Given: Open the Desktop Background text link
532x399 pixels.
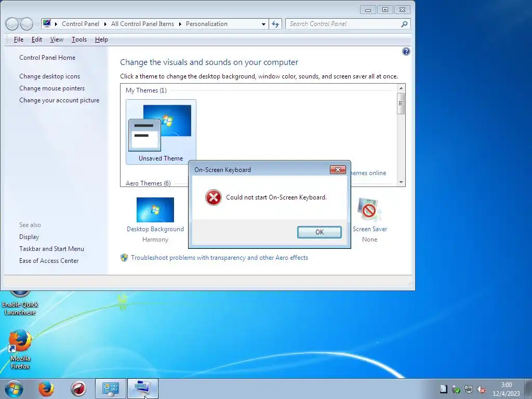Looking at the screenshot, I should (x=155, y=229).
